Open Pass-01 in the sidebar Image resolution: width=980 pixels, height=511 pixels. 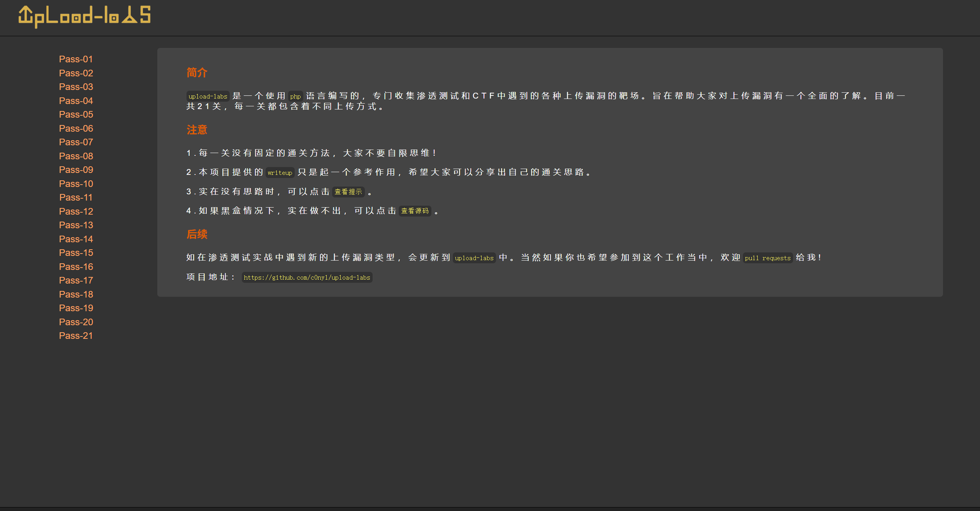tap(76, 59)
